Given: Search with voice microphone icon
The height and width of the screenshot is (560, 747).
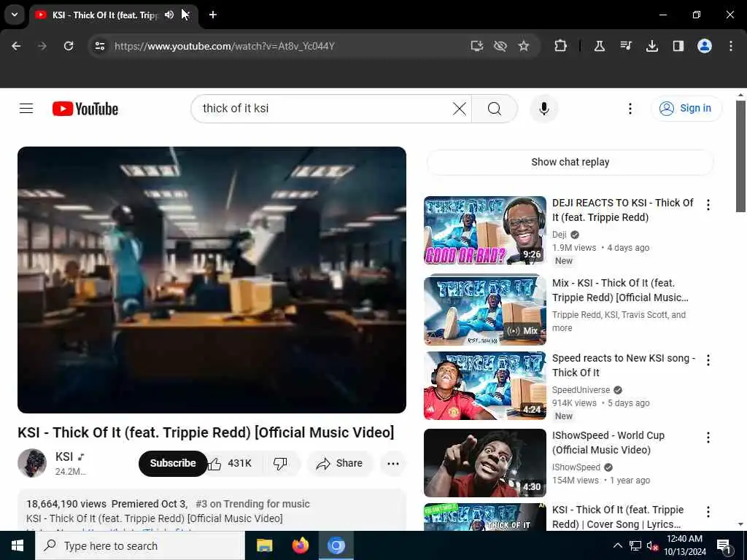Looking at the screenshot, I should click(544, 109).
